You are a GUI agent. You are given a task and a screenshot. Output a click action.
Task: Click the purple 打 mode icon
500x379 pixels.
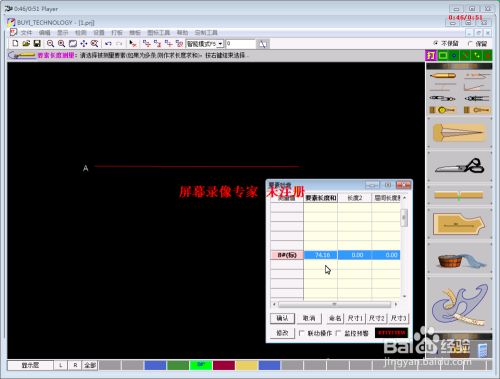(430, 55)
